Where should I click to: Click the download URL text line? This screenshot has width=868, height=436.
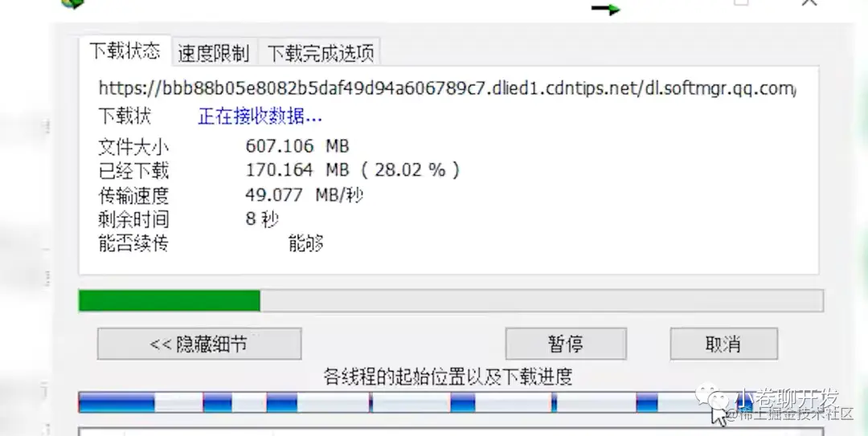pyautogui.click(x=448, y=88)
